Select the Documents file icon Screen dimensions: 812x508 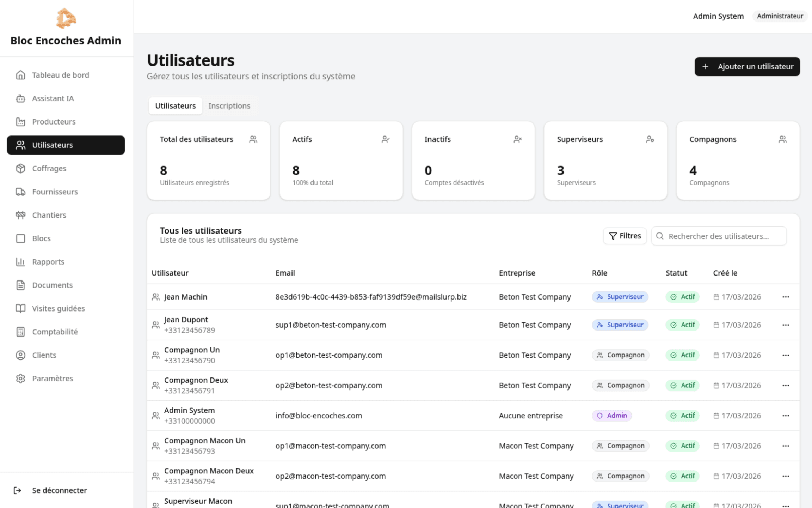tap(20, 285)
